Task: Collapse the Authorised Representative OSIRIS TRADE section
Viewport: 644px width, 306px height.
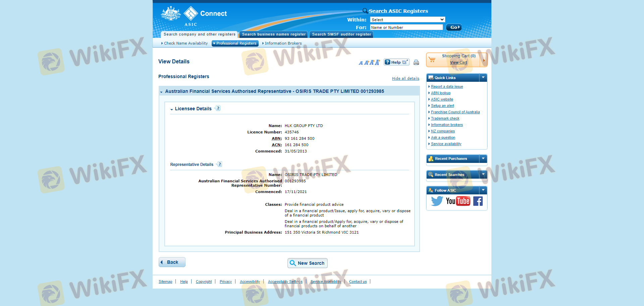Action: click(161, 92)
